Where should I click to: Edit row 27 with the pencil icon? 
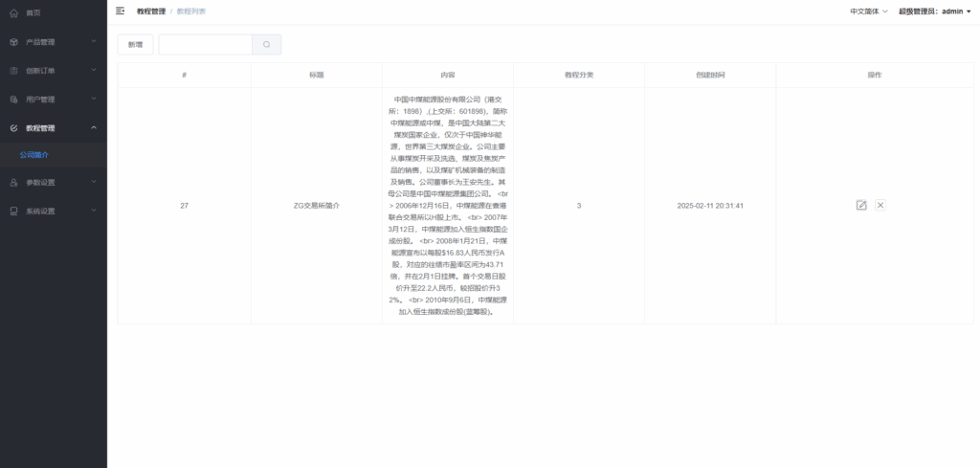pos(861,205)
